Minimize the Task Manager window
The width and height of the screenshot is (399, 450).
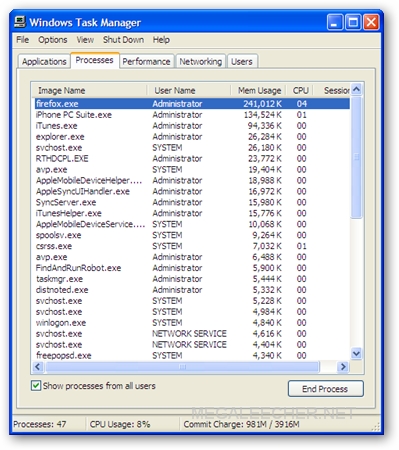click(335, 23)
